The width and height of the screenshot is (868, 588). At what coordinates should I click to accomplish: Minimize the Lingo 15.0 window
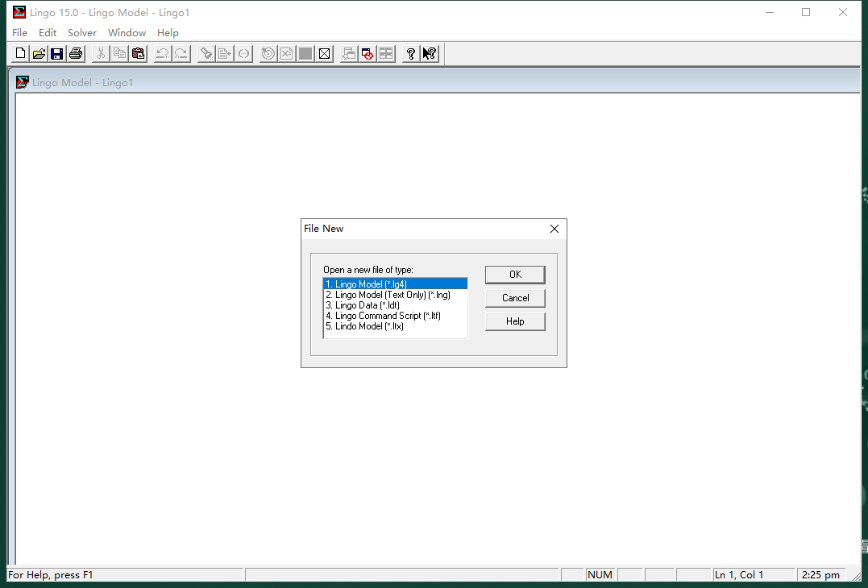coord(770,12)
